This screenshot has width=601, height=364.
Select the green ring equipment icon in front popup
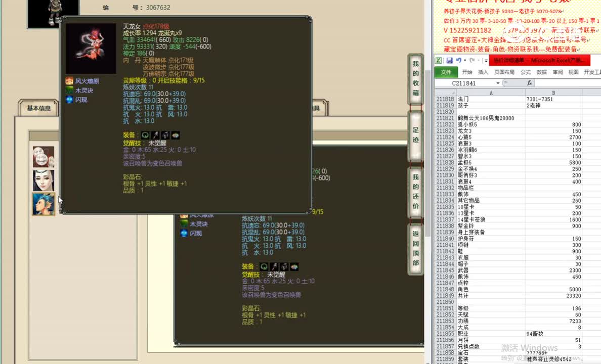pyautogui.click(x=145, y=135)
